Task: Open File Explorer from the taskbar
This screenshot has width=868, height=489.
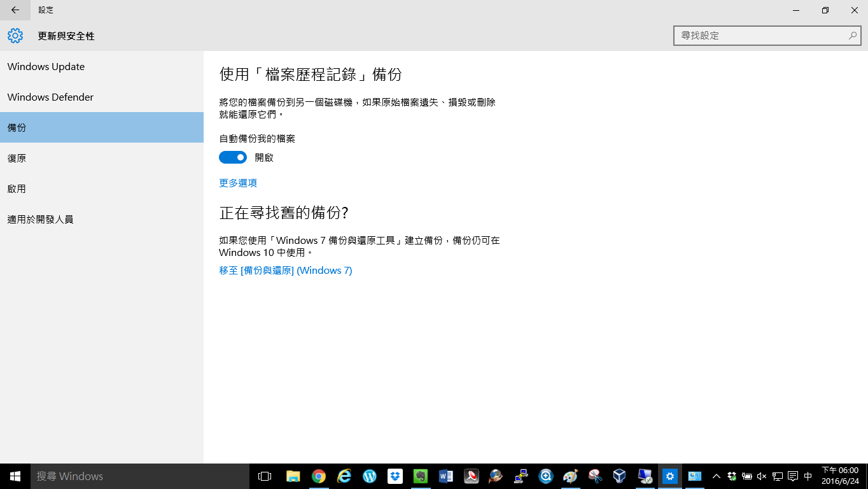Action: click(293, 476)
